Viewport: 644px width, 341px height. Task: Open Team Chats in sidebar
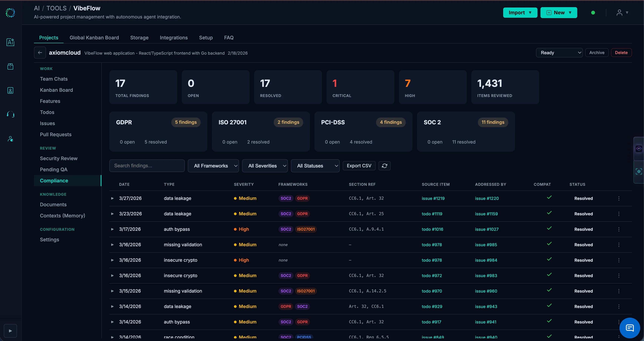54,79
